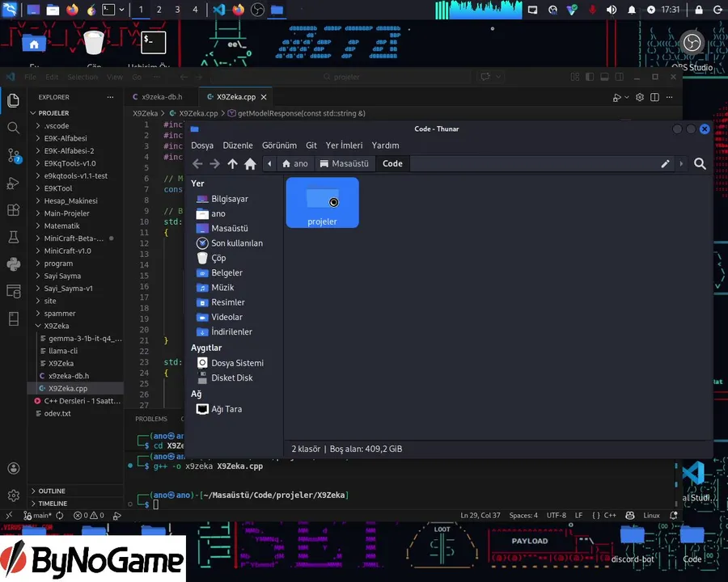Image resolution: width=728 pixels, height=582 pixels.
Task: Click the Masaüstü path bar button
Action: (x=344, y=163)
